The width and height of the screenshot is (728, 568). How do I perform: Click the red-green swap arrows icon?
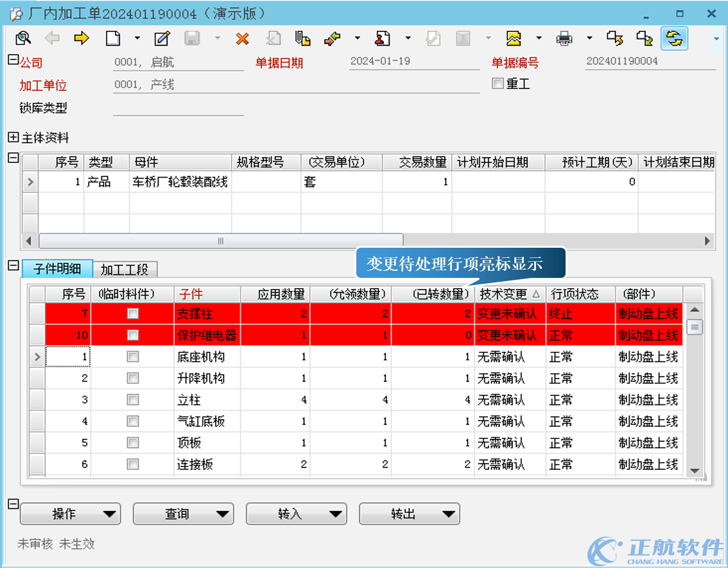pos(333,38)
